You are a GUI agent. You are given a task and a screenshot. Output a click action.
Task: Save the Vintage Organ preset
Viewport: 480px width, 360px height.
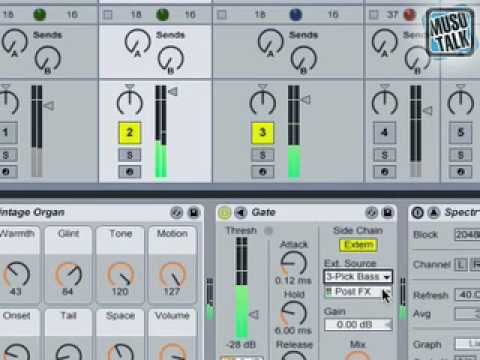194,212
